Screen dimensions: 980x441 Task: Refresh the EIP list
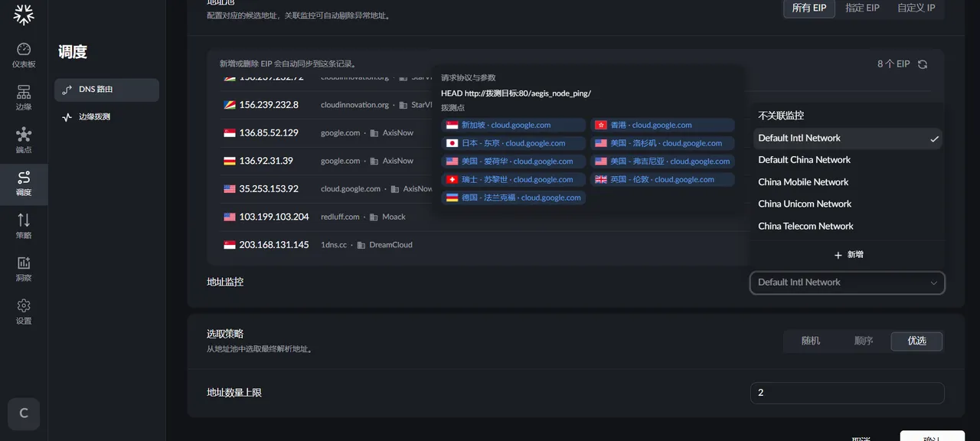tap(923, 64)
